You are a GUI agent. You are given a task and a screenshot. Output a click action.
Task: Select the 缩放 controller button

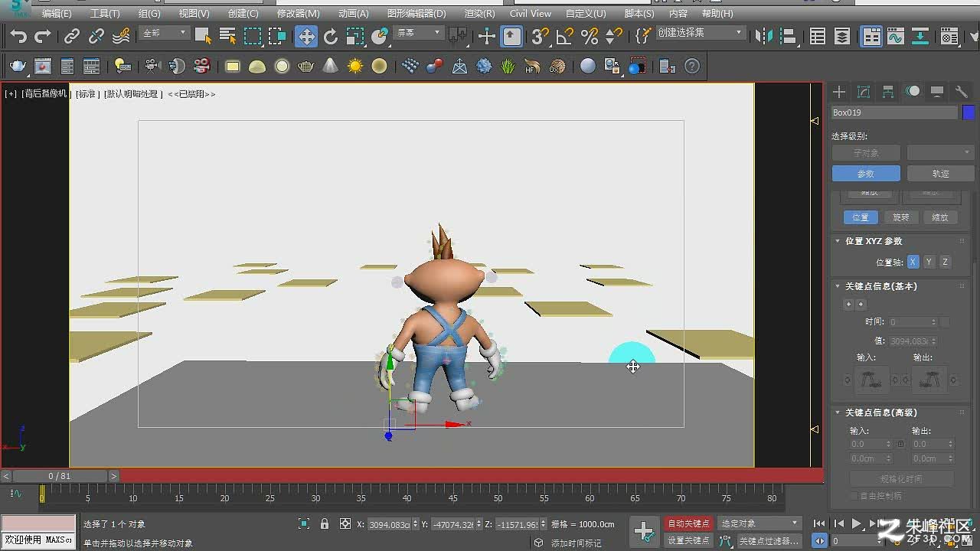940,217
